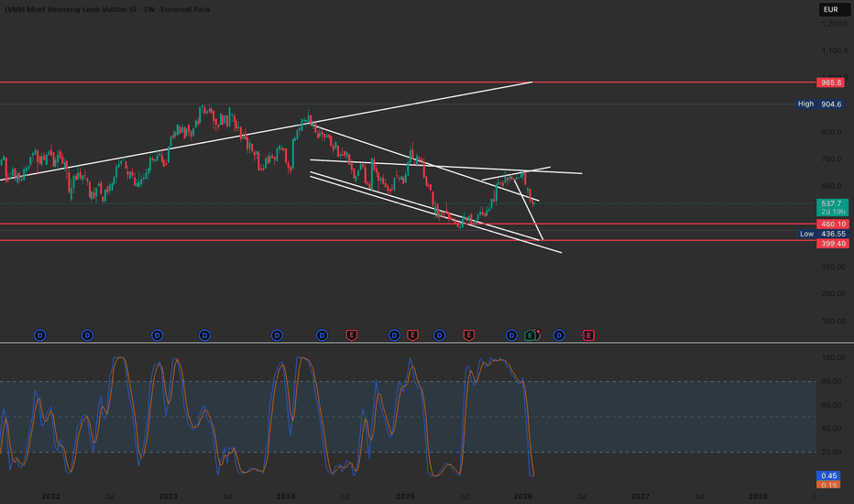Open the leftmost red earnings "E" marker
This screenshot has width=854, height=504.
pyautogui.click(x=351, y=335)
